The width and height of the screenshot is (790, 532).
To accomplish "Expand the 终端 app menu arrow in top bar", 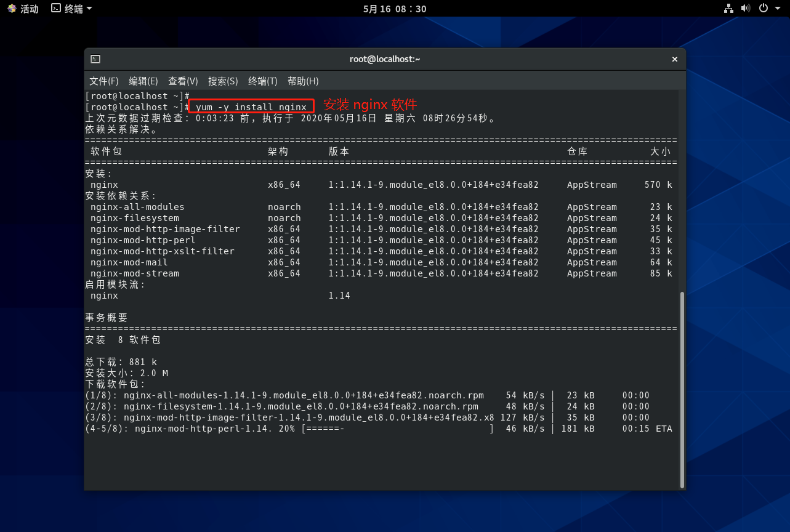I will coord(89,9).
